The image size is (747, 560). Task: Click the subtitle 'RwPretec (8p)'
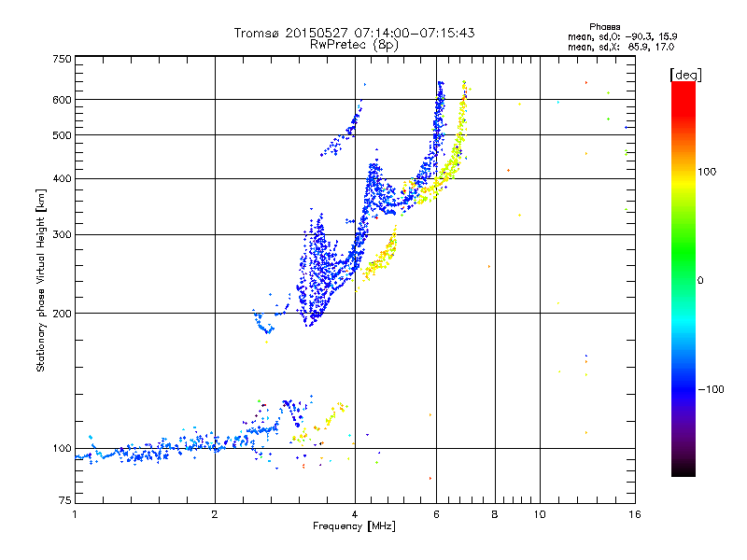[x=354, y=45]
